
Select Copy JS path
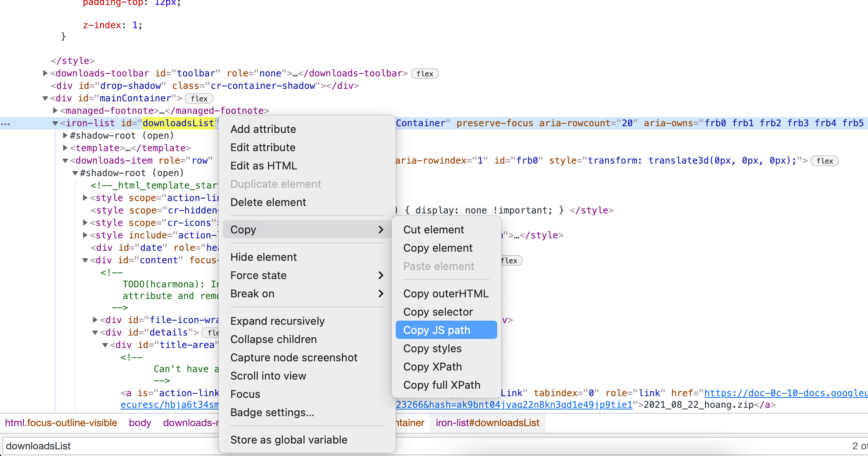click(436, 330)
